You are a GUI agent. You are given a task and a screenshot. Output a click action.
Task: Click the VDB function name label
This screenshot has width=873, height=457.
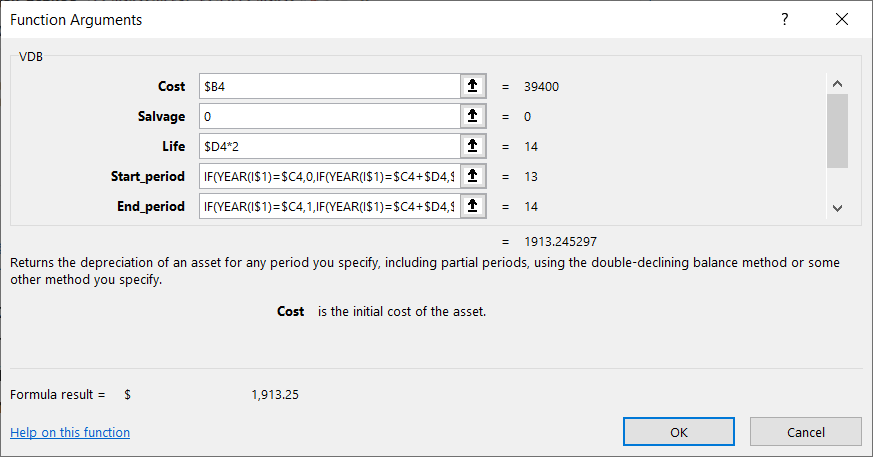(31, 57)
